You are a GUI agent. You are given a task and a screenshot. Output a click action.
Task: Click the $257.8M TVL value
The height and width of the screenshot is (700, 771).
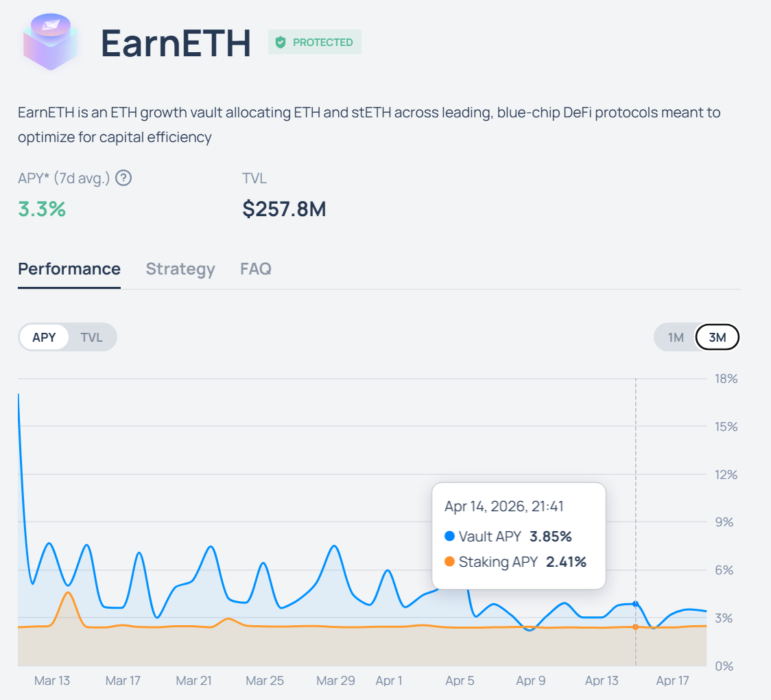(284, 209)
